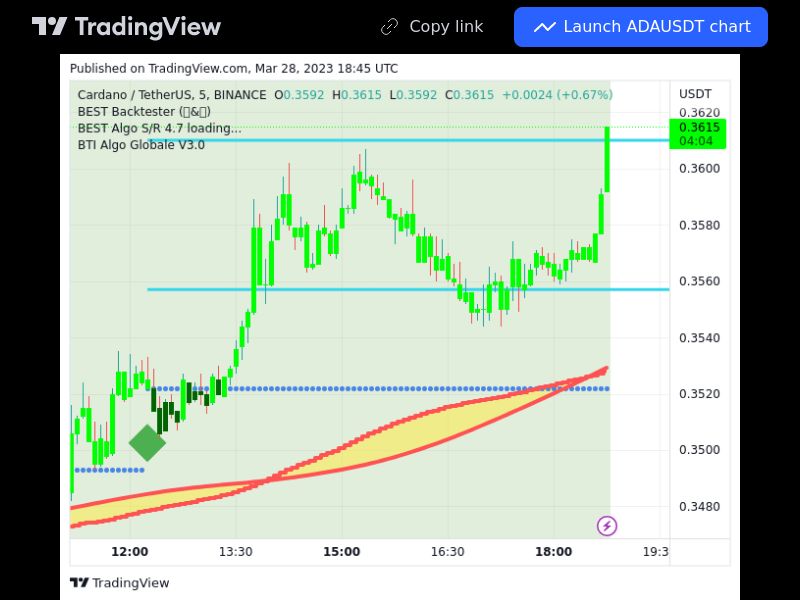800x600 pixels.
Task: Copy link to this chart
Action: click(x=432, y=27)
